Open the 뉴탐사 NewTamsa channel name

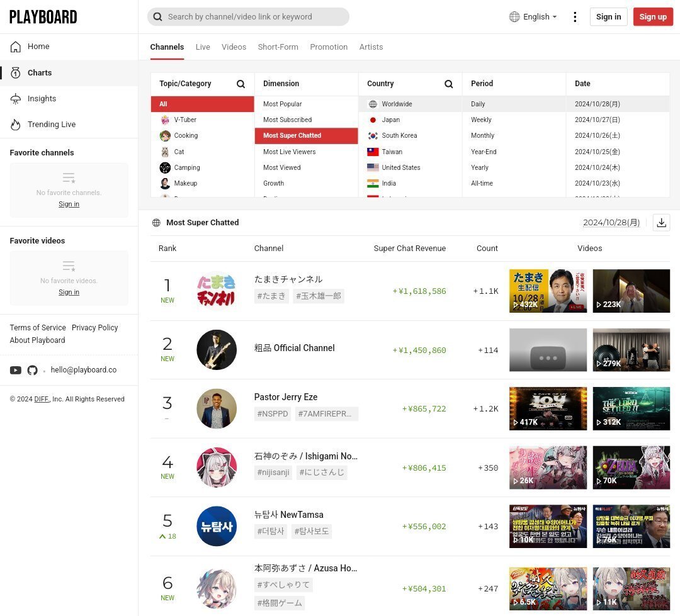289,515
